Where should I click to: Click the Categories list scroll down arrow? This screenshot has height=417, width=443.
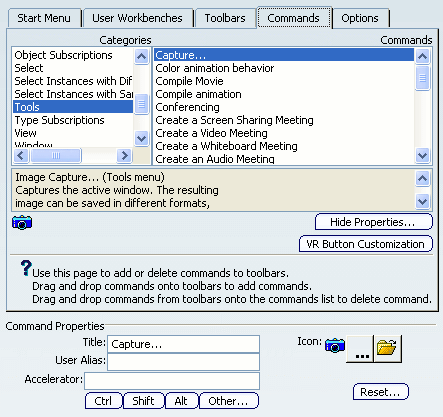[142, 138]
